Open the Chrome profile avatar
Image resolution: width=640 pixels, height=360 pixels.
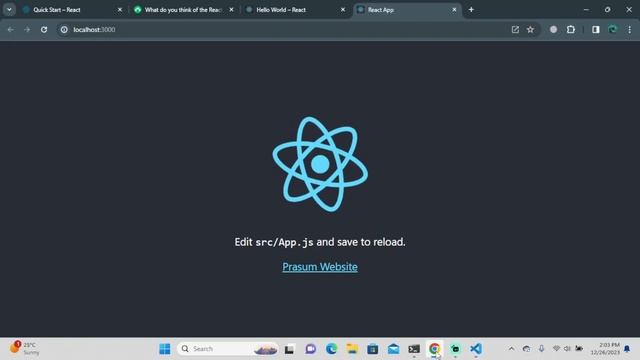(613, 29)
